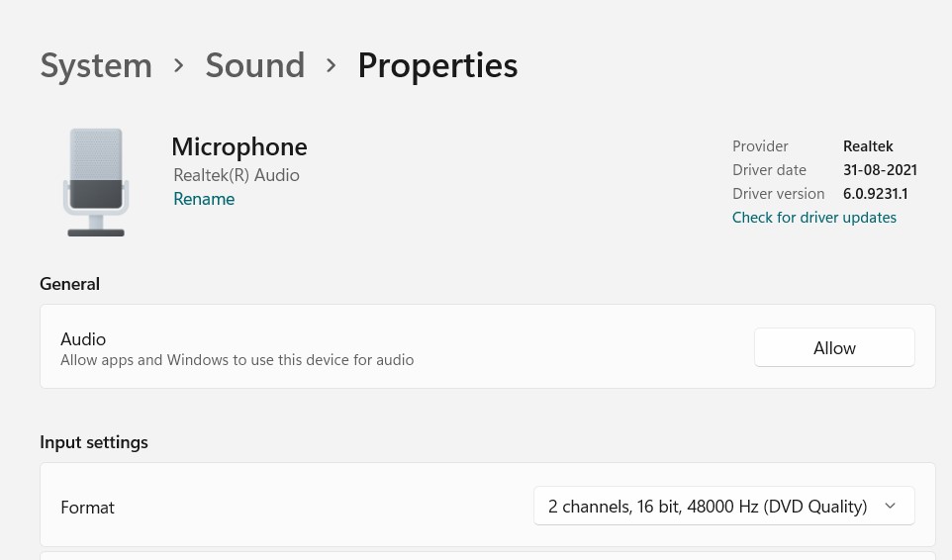The image size is (952, 560).
Task: Click the Realtek(R) Audio subtitle text
Action: 237,175
